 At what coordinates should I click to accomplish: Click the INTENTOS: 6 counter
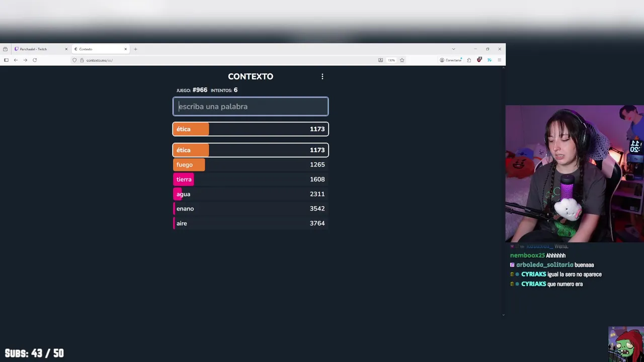(224, 90)
